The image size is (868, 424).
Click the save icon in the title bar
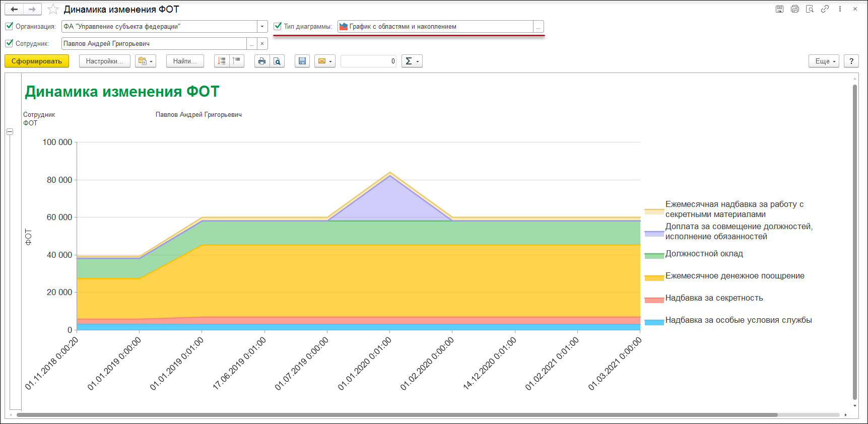(x=779, y=9)
